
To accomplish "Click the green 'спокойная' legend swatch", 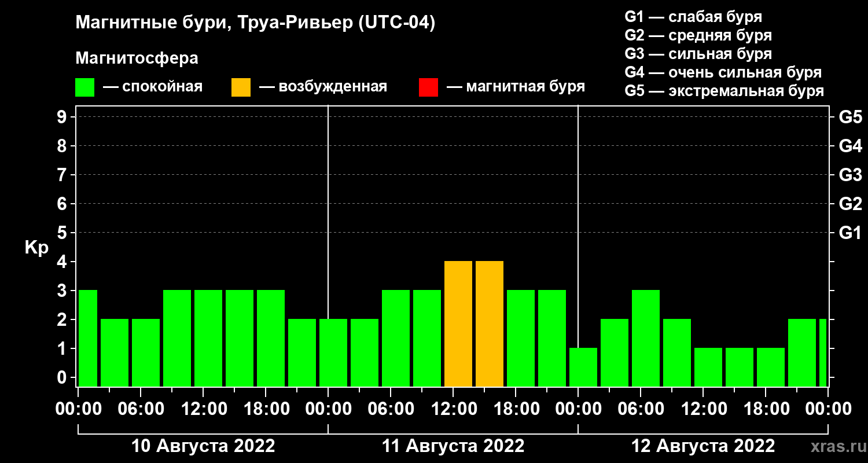I will tap(84, 87).
